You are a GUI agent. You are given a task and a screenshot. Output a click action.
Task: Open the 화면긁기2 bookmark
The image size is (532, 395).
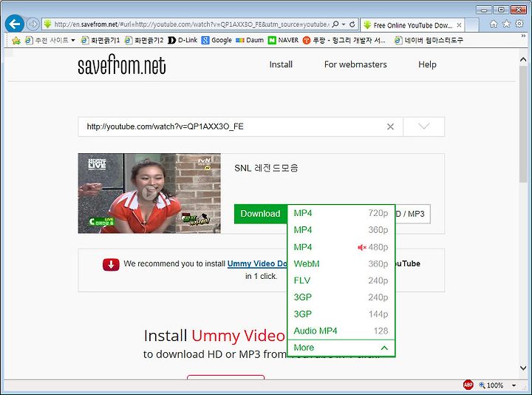(144, 40)
